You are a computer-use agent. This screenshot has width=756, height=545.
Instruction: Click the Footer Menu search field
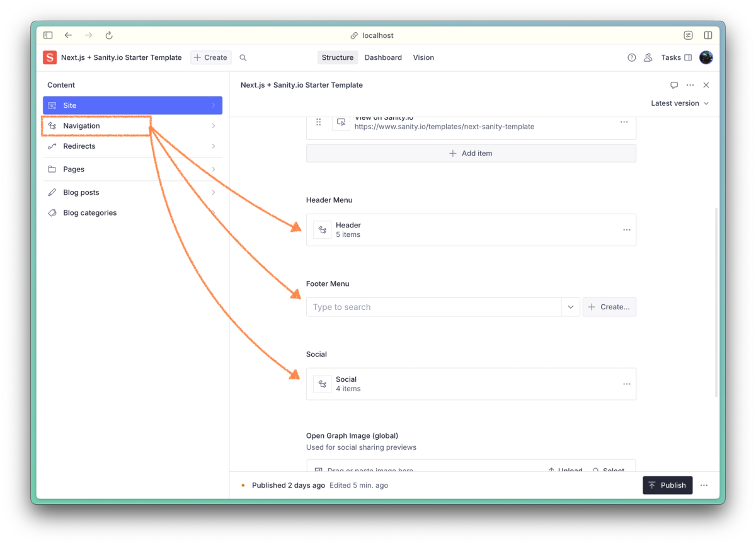tap(434, 307)
